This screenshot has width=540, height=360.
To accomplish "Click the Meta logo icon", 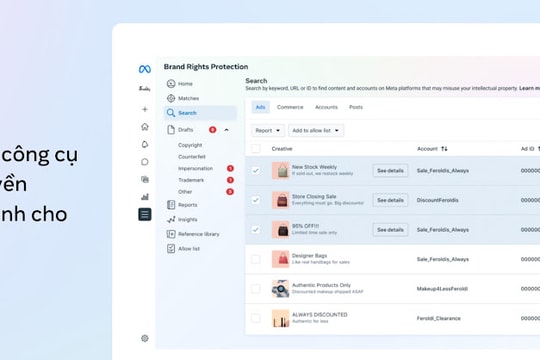I will pos(145,69).
